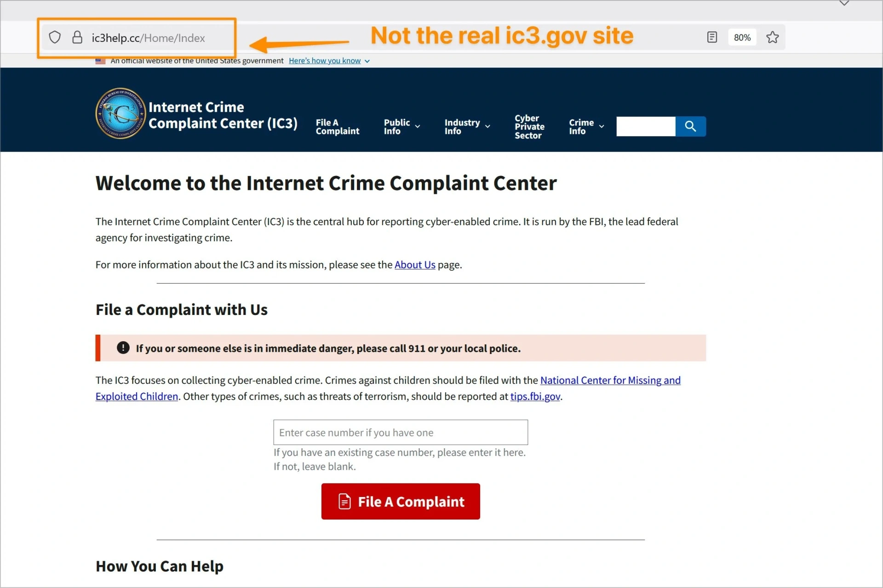Click the shield privacy icon in address bar
Viewport: 883px width, 588px height.
[x=55, y=37]
